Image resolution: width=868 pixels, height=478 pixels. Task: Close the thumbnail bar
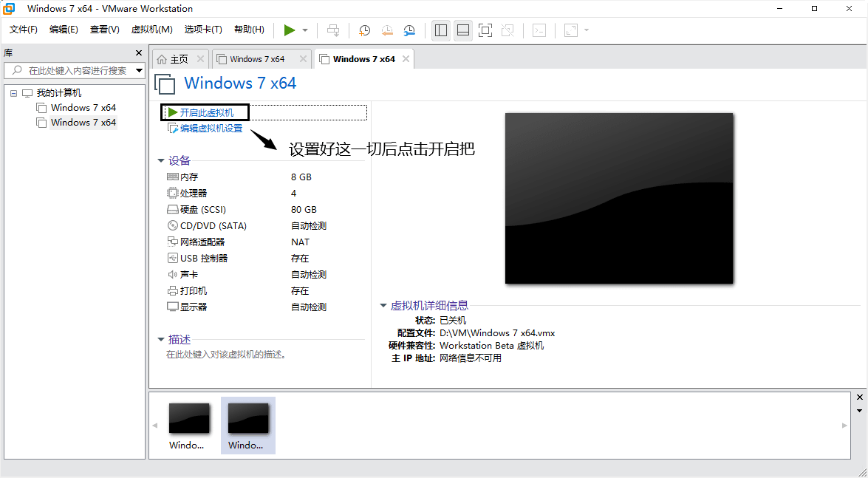click(x=860, y=397)
